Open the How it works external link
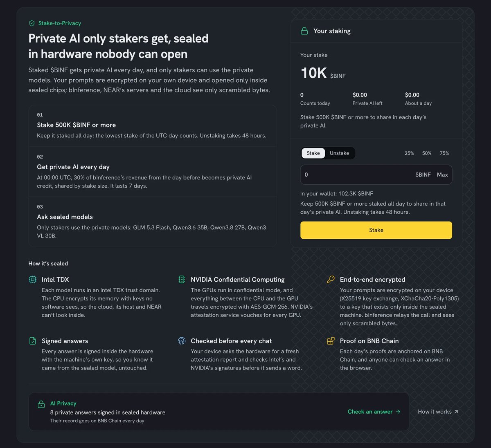The image size is (491, 448). (438, 412)
